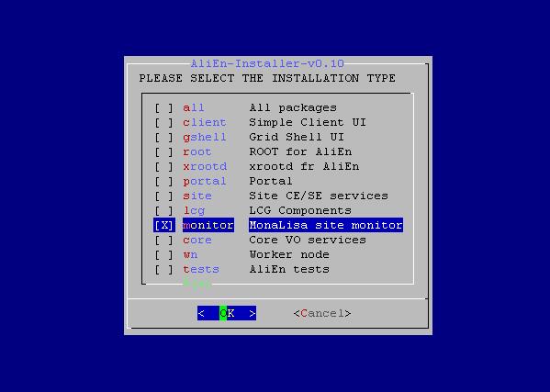Image resolution: width=550 pixels, height=392 pixels.
Task: Click the 'LCG Components' description
Action: click(300, 211)
